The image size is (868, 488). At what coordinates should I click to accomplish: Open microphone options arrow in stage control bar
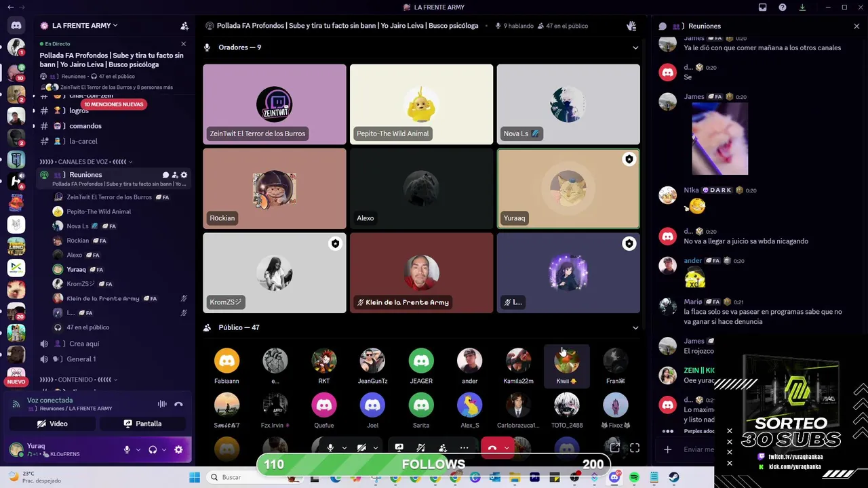344,447
